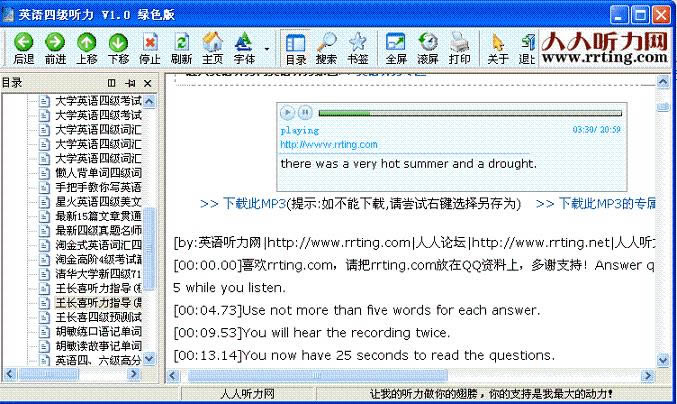Click the 后退 (Back) green arrow icon
Image resolution: width=677 pixels, height=404 pixels.
24,43
